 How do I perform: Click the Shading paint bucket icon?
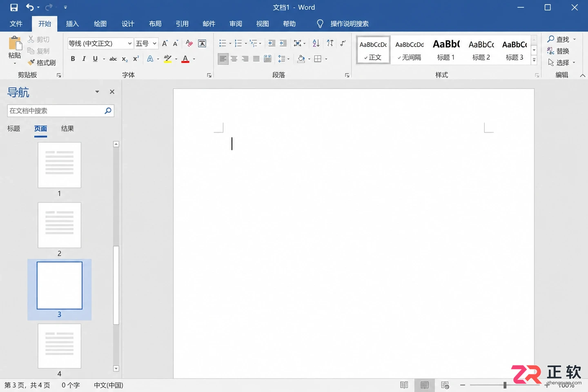point(301,59)
